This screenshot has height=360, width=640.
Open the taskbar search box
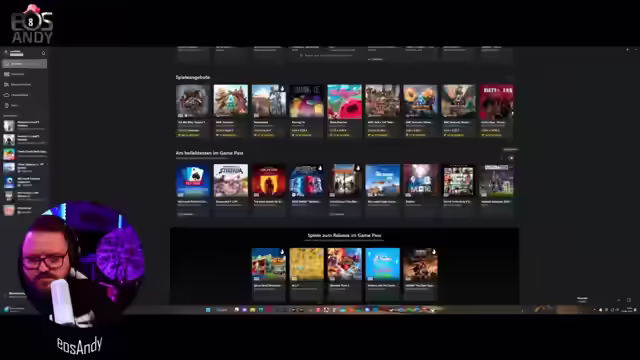click(x=222, y=310)
